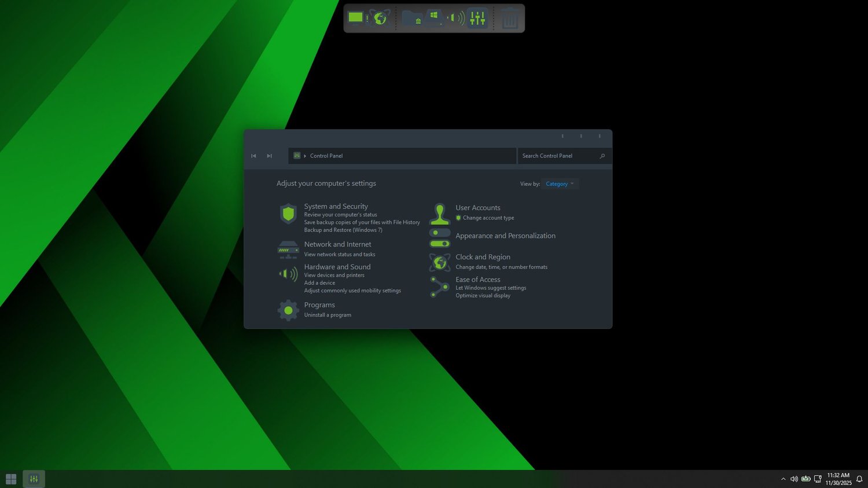Click breadcrumb arrow before Control Panel
This screenshot has width=868, height=488.
(x=305, y=156)
